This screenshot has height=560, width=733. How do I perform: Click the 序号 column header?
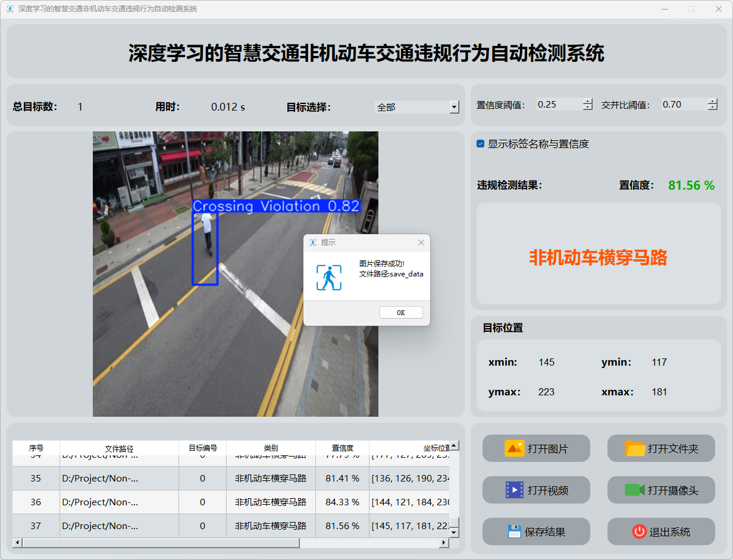click(x=36, y=448)
